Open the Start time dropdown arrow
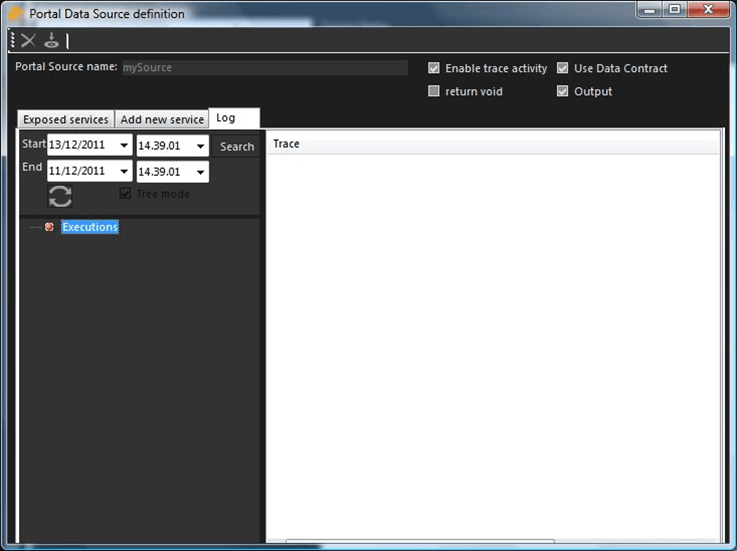 point(200,146)
